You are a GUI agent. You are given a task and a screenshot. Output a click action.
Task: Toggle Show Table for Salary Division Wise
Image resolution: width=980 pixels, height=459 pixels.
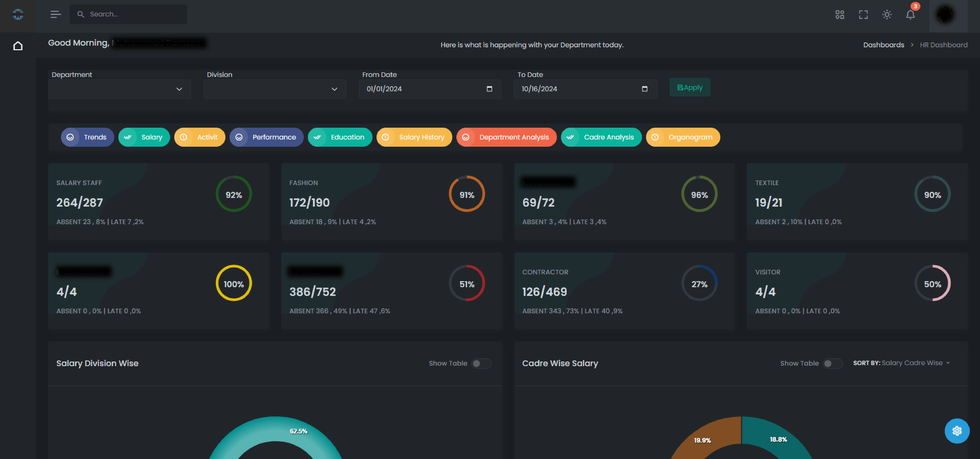click(x=481, y=363)
